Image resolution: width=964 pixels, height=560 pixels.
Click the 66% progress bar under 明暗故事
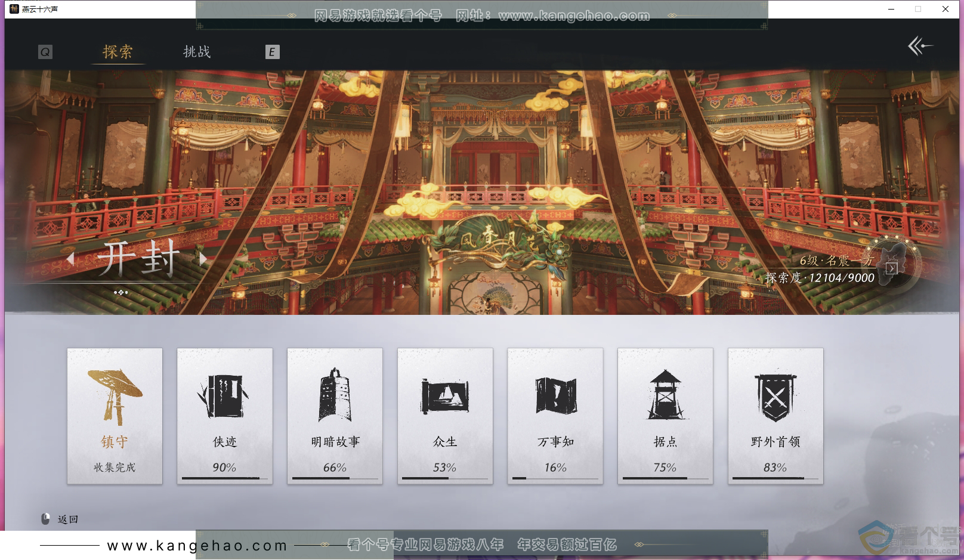tap(335, 478)
